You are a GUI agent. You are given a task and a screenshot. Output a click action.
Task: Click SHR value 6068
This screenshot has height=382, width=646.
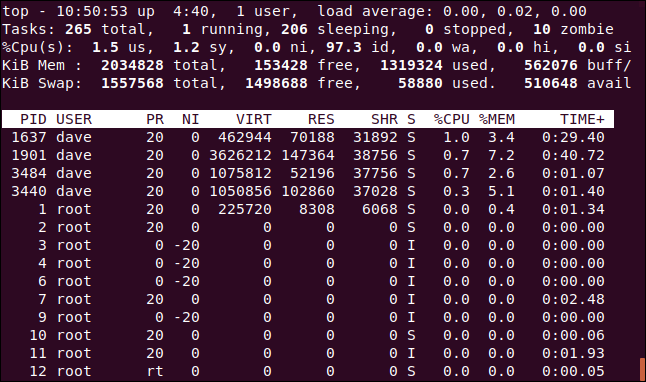(x=380, y=209)
